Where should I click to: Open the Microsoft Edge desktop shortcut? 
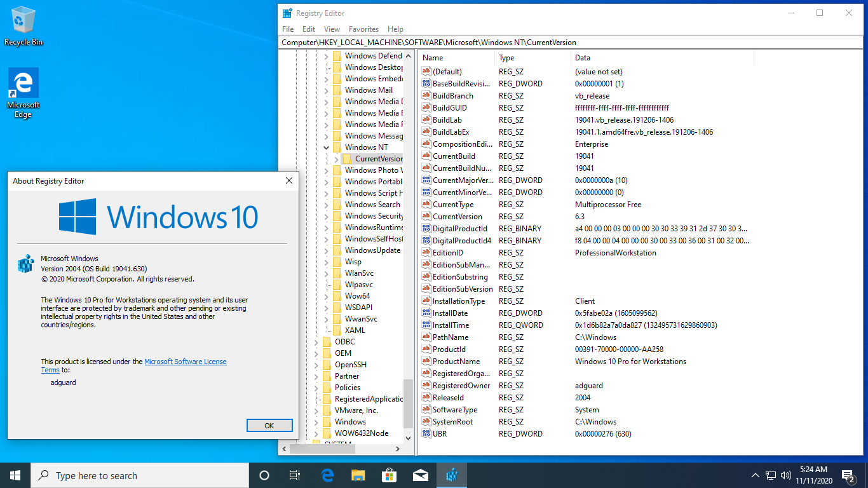tap(24, 93)
